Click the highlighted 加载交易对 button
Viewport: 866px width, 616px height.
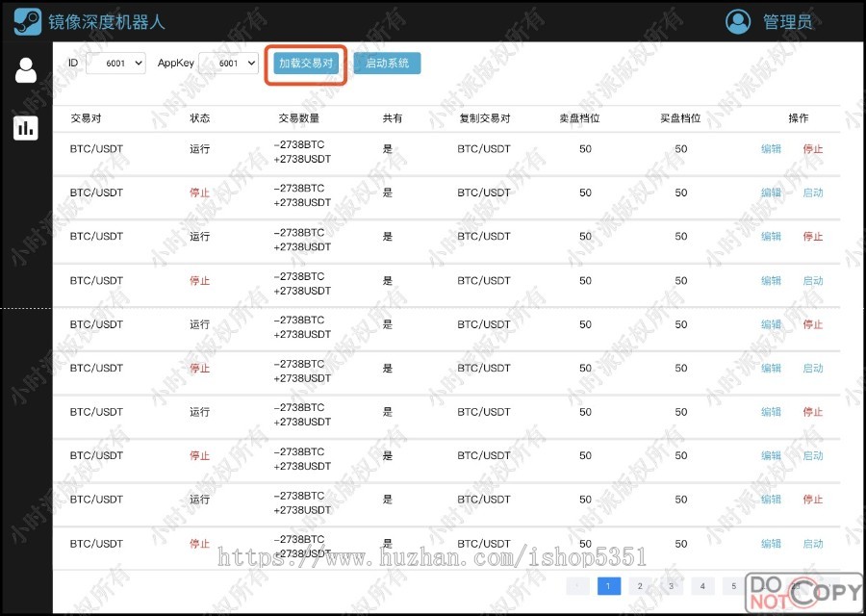tap(305, 64)
